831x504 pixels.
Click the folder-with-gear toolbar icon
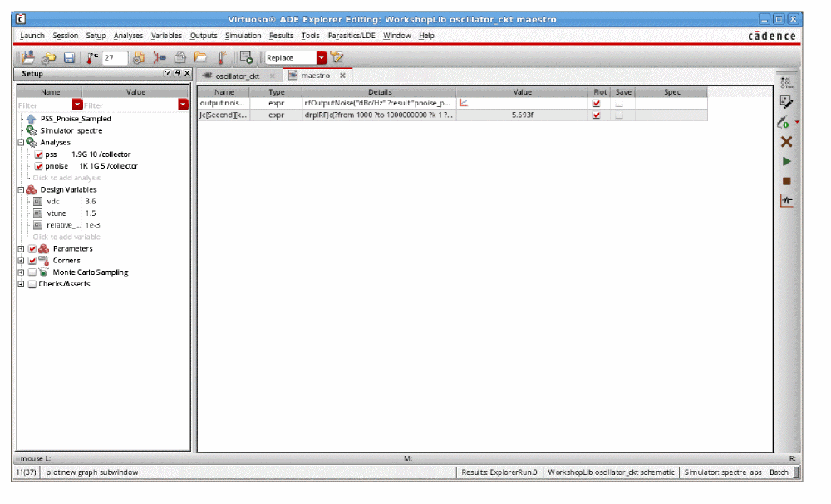coord(49,57)
